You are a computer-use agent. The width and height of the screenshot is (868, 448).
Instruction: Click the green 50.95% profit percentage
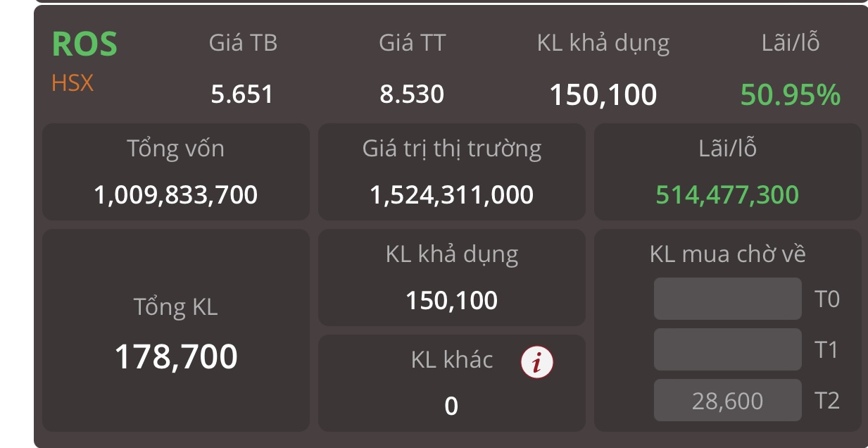[x=791, y=94]
